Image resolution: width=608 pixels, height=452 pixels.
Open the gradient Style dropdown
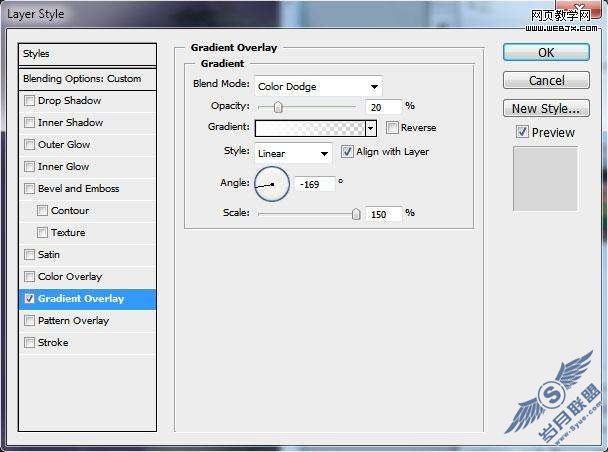(293, 154)
